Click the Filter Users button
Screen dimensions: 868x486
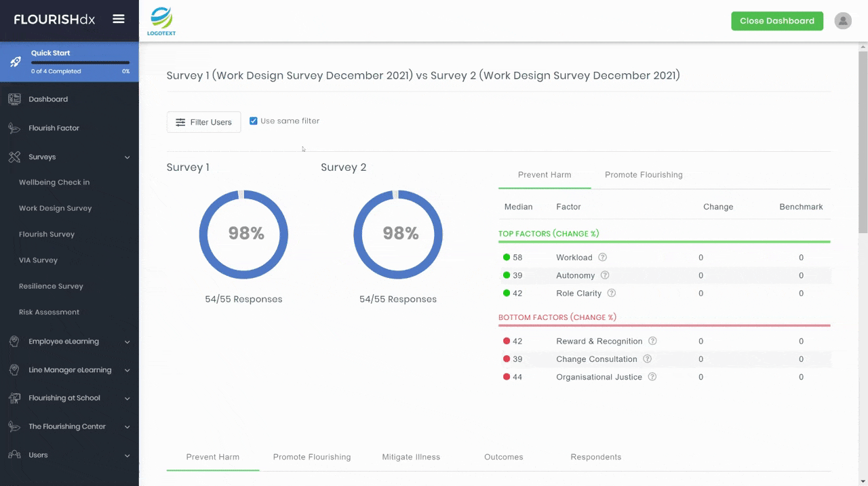click(x=203, y=122)
